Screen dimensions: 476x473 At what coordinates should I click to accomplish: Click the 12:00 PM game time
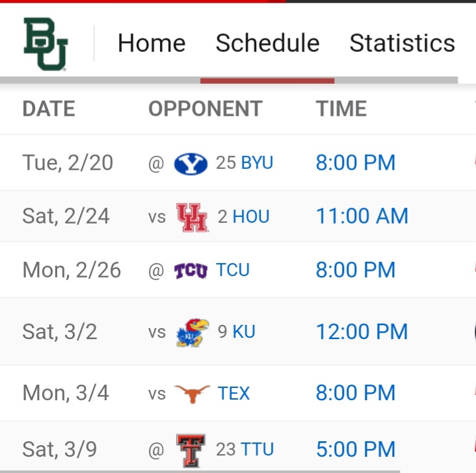click(362, 331)
